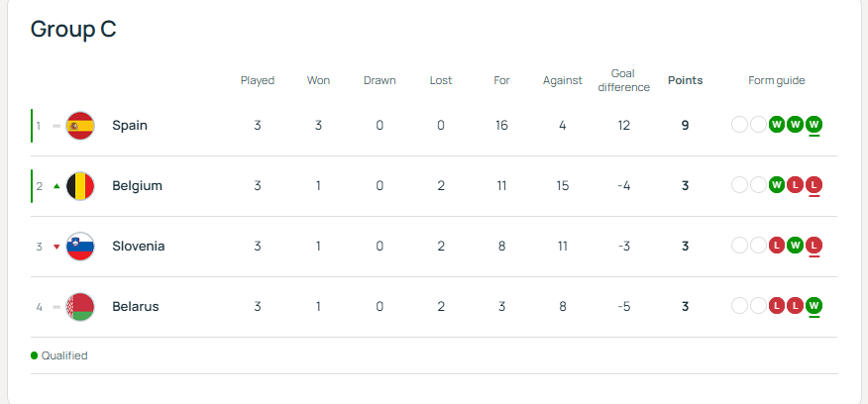868x404 pixels.
Task: Click Slovenia's red downward movement arrow
Action: [56, 247]
